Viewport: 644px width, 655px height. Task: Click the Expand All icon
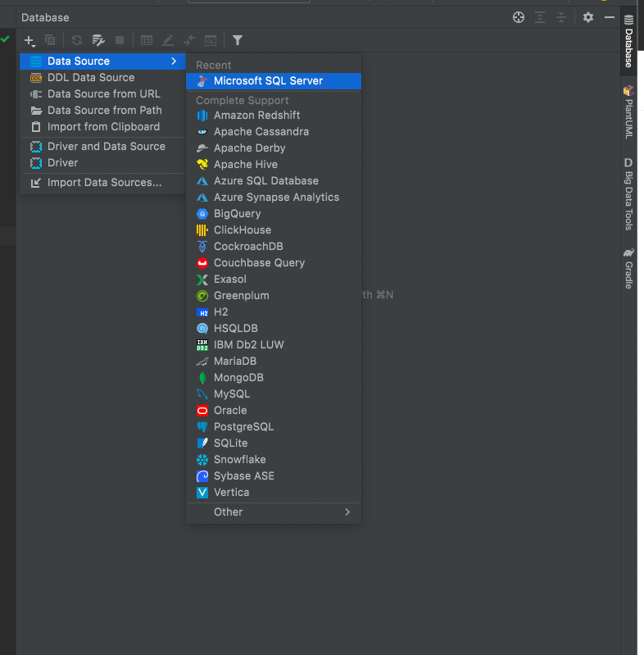540,17
